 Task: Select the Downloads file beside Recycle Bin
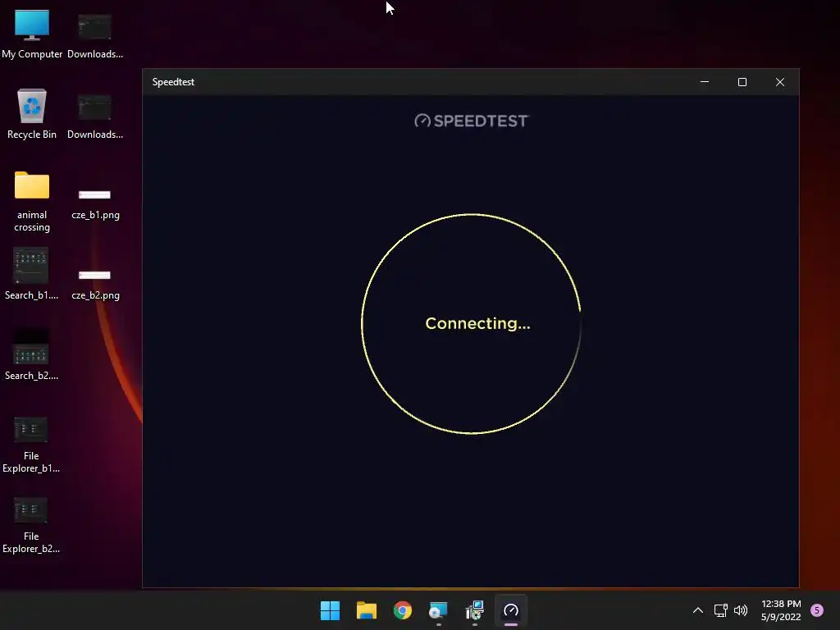coord(95,116)
